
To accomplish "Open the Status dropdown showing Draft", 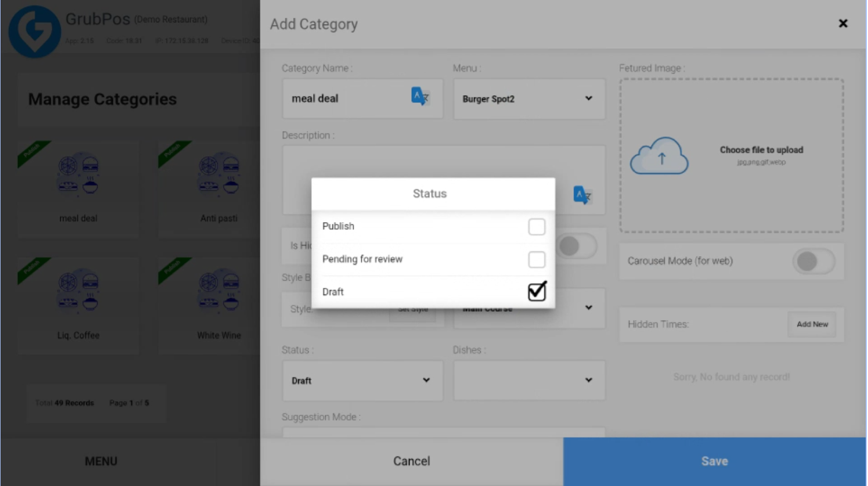I will (x=363, y=381).
